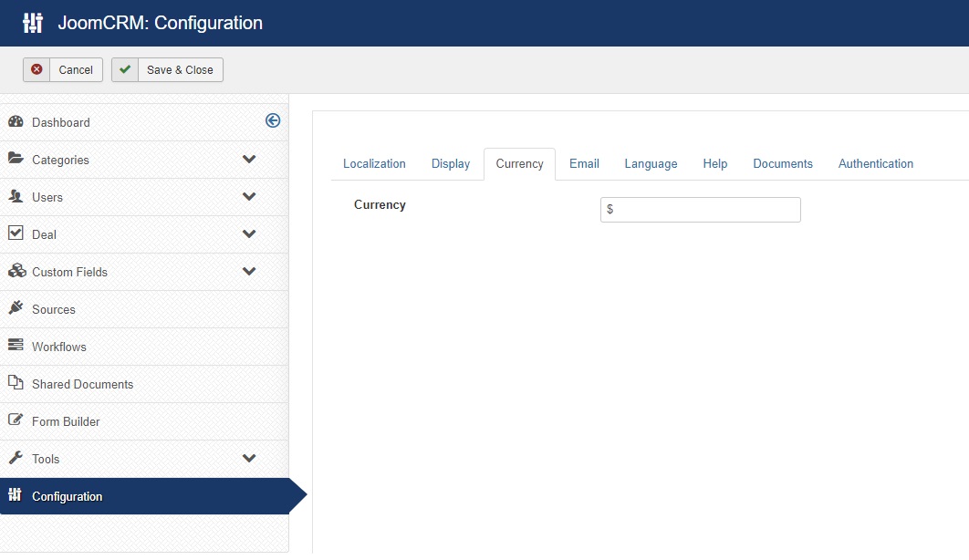The height and width of the screenshot is (560, 969).
Task: Open the Authentication tab
Action: click(876, 163)
